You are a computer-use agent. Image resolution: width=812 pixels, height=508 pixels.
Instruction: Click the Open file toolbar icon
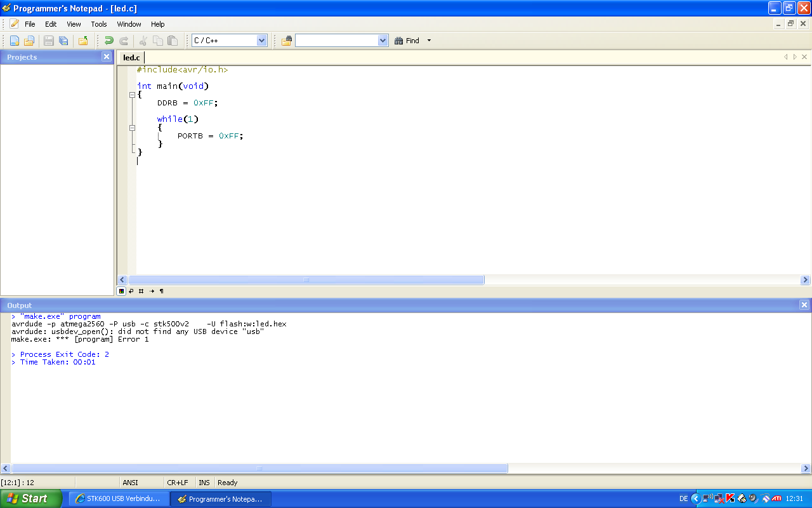pos(29,41)
